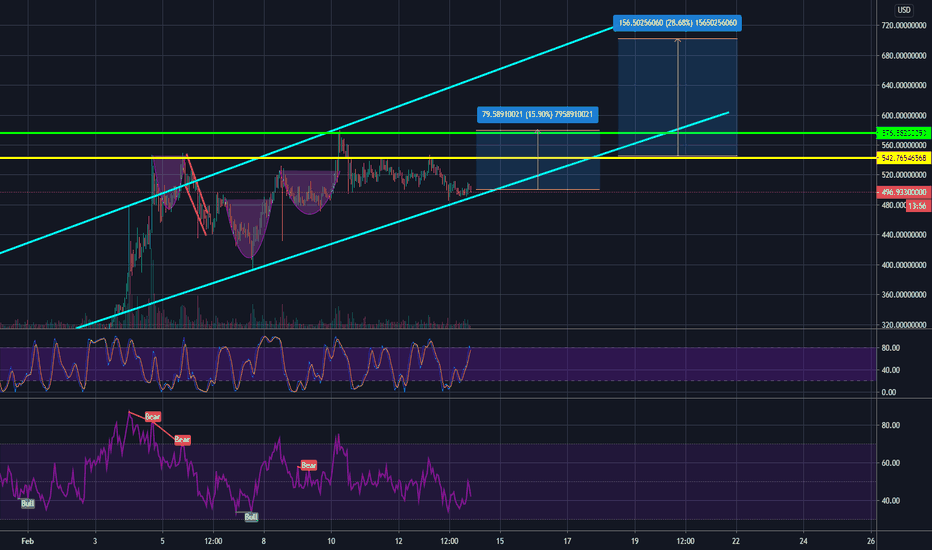Select the 79.58910021 (15.90%) measurement label
This screenshot has width=932, height=550.
(537, 114)
